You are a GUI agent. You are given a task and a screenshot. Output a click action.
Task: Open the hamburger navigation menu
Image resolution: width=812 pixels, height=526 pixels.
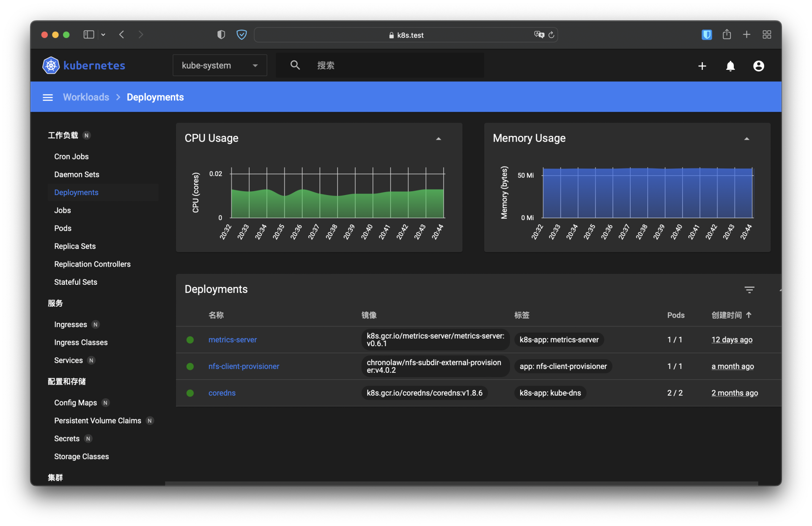point(48,97)
